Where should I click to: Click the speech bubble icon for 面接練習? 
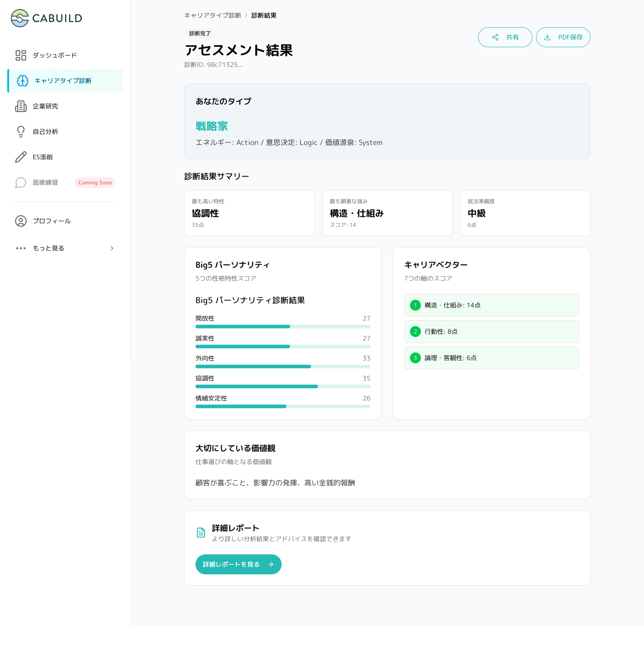click(x=21, y=183)
